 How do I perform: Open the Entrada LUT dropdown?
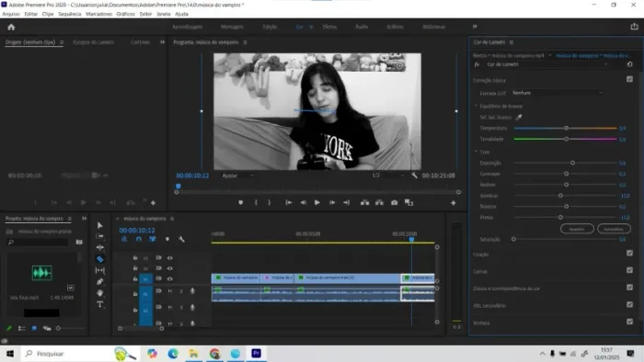[x=558, y=93]
